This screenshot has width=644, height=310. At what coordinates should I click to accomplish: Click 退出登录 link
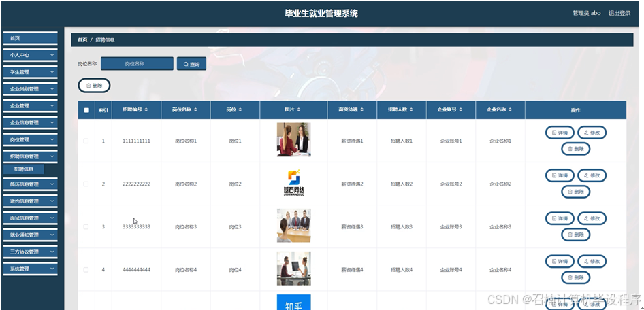click(619, 13)
